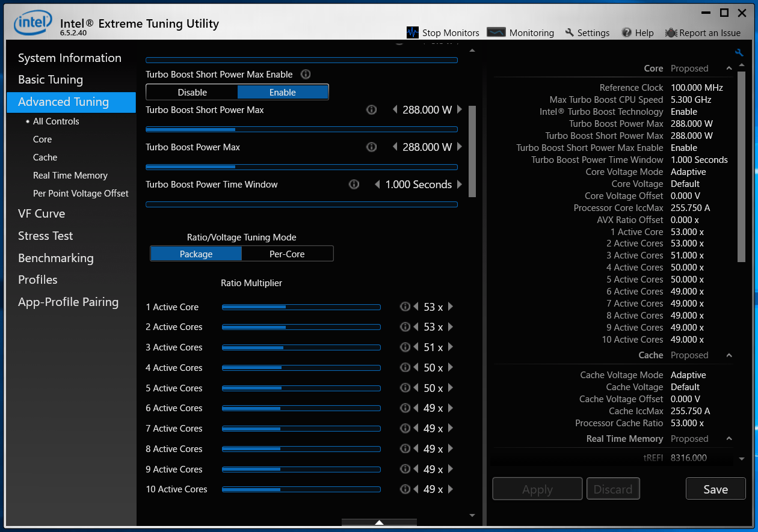
Task: Collapse the Cache proposed section
Action: pyautogui.click(x=729, y=355)
